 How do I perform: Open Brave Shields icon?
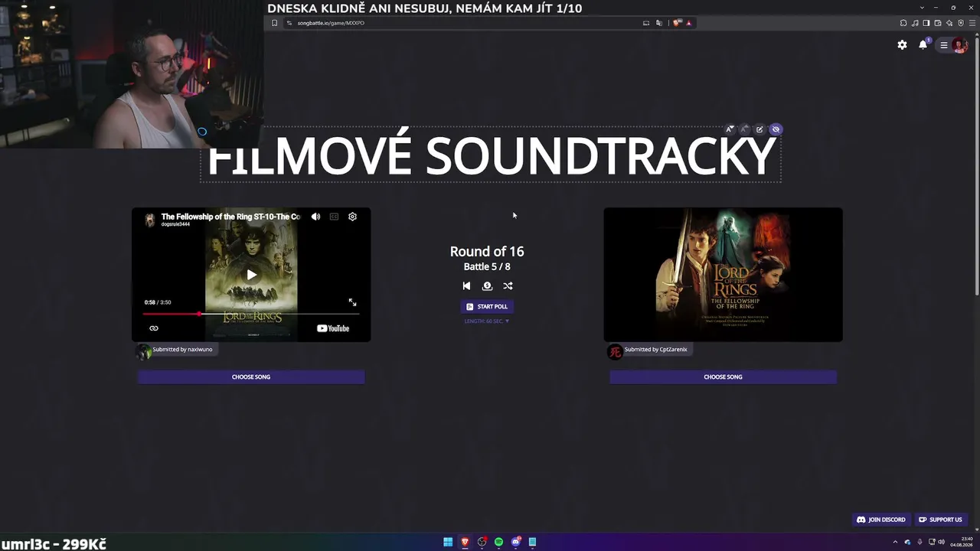point(677,23)
